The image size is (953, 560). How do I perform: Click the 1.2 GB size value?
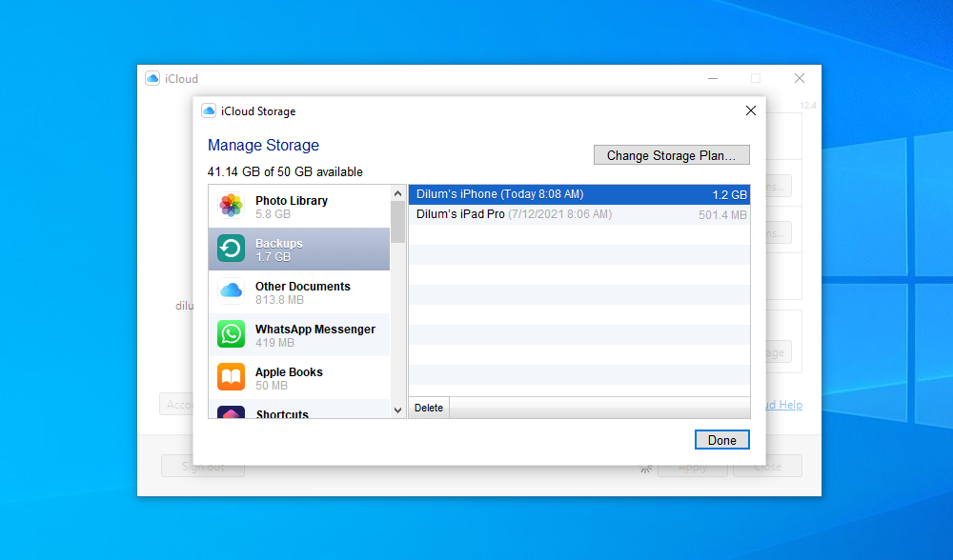tap(729, 195)
